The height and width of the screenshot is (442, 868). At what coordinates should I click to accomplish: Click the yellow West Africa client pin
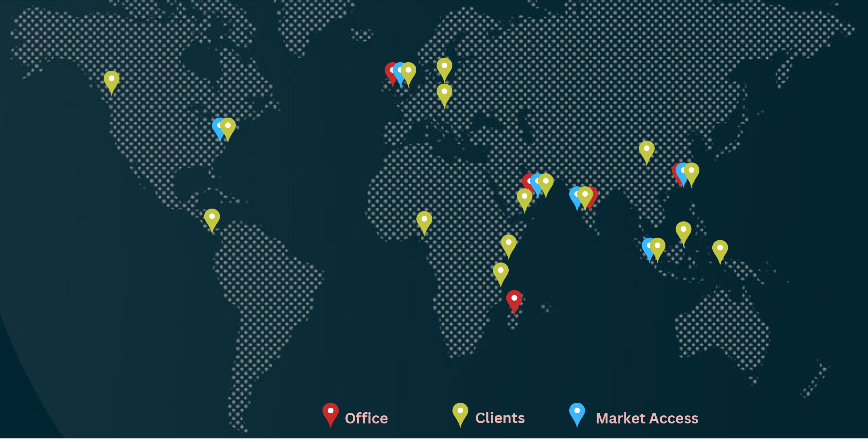[x=424, y=220]
